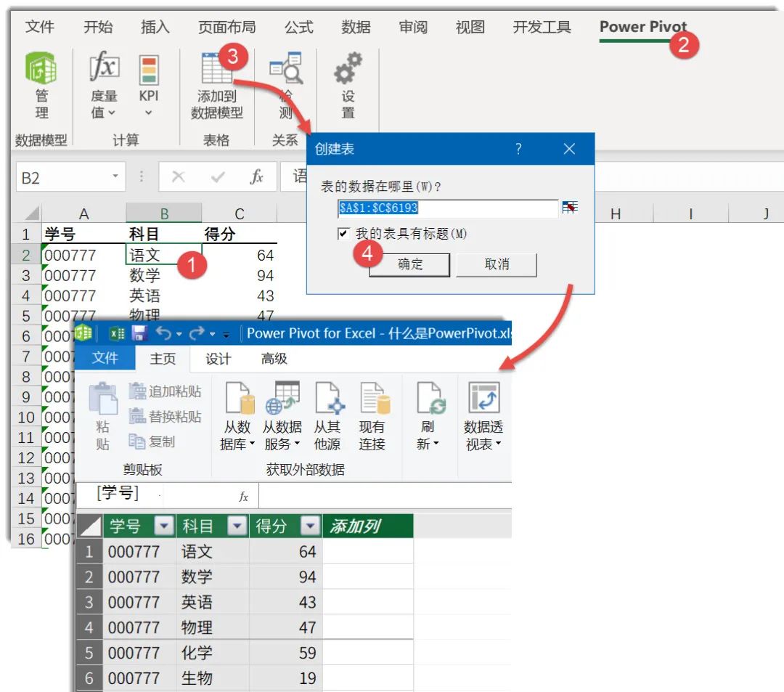Click the Save icon in Power Pivot window

pos(139,333)
